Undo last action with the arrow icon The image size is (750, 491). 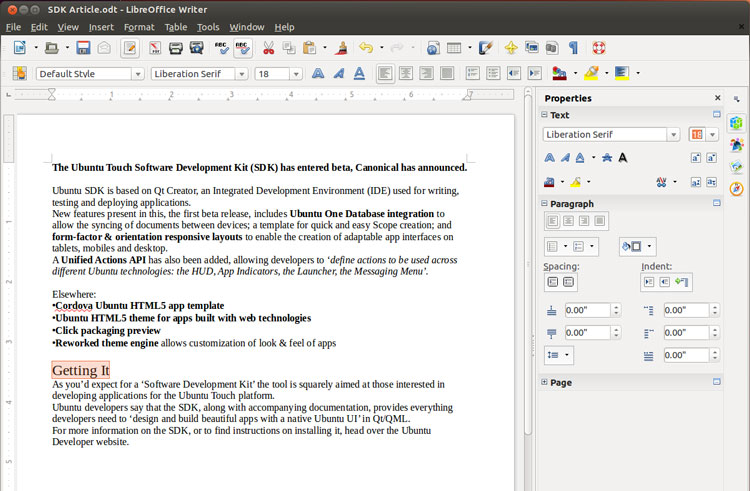coord(366,48)
